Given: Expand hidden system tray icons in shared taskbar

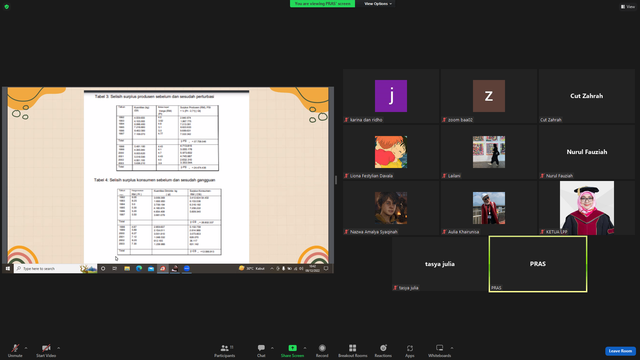Looking at the screenshot, I should [272, 269].
